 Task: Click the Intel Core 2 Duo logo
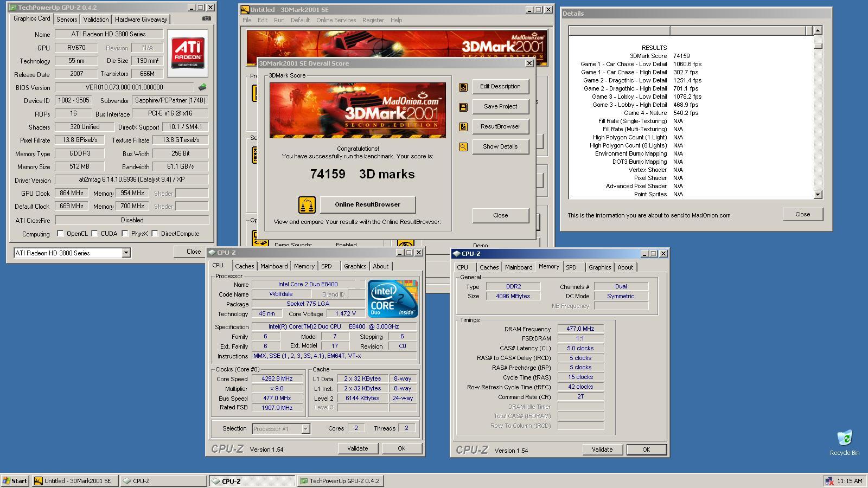click(x=393, y=299)
